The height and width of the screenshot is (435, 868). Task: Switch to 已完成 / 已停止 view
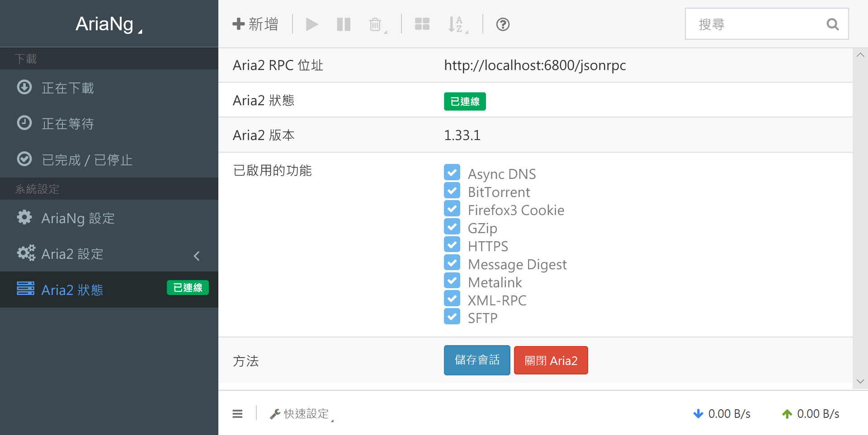[x=87, y=159]
